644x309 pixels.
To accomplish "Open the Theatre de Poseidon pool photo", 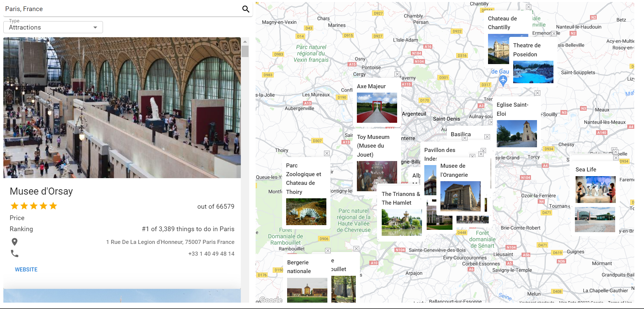I will tap(533, 72).
